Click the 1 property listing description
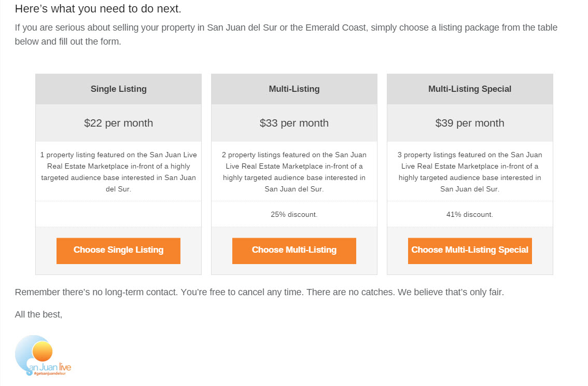588x386 pixels. 119,172
